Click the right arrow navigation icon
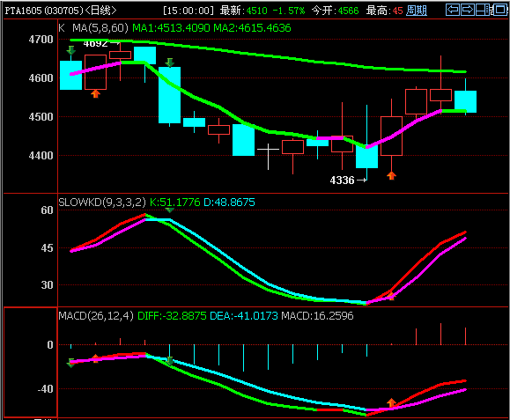This screenshot has width=510, height=420. click(468, 10)
